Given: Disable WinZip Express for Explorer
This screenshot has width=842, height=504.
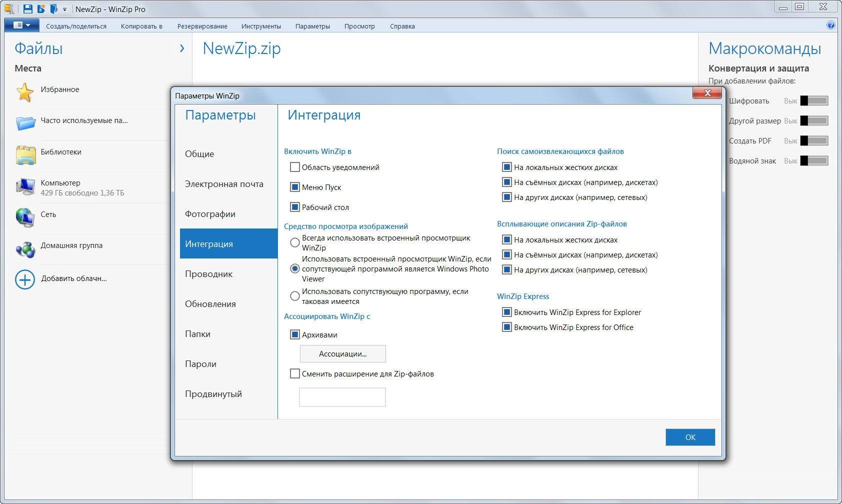Looking at the screenshot, I should pyautogui.click(x=507, y=312).
